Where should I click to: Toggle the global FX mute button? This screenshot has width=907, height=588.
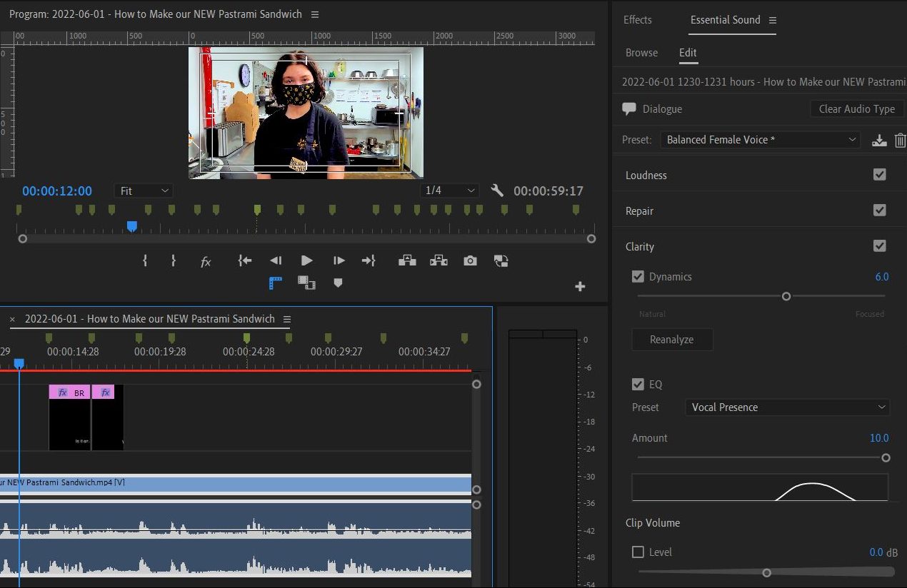click(206, 262)
